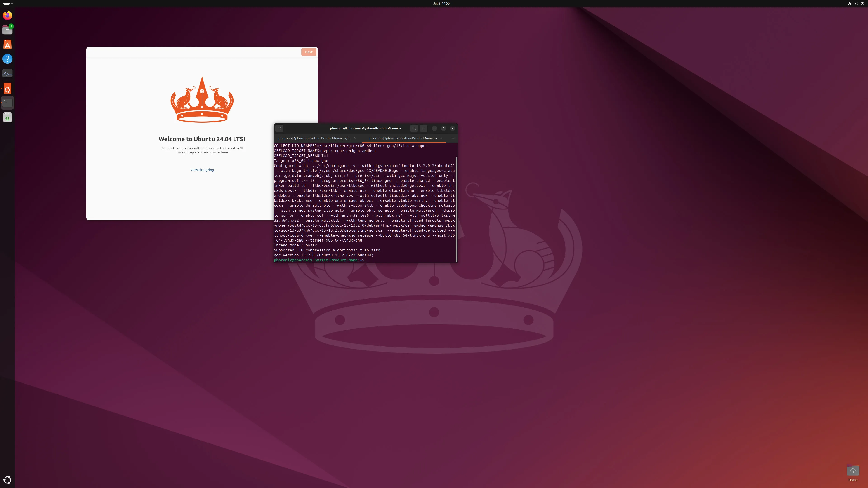Open the View changelog link
The width and height of the screenshot is (868, 488).
coord(202,170)
